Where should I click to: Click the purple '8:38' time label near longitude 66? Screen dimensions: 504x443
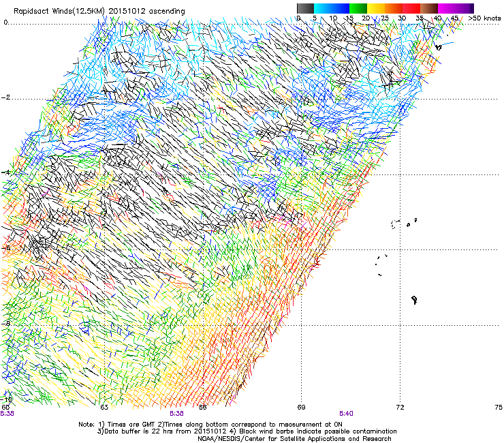click(177, 414)
